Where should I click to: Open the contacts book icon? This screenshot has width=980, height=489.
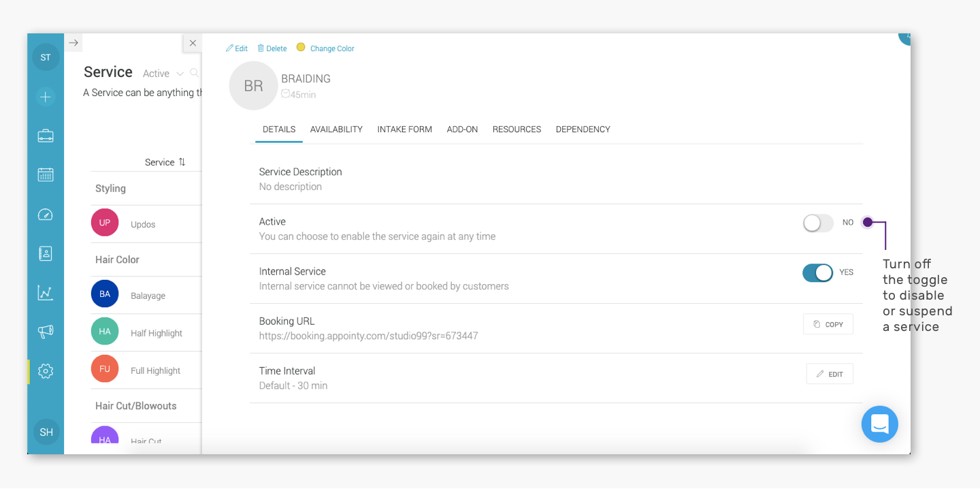(x=46, y=253)
